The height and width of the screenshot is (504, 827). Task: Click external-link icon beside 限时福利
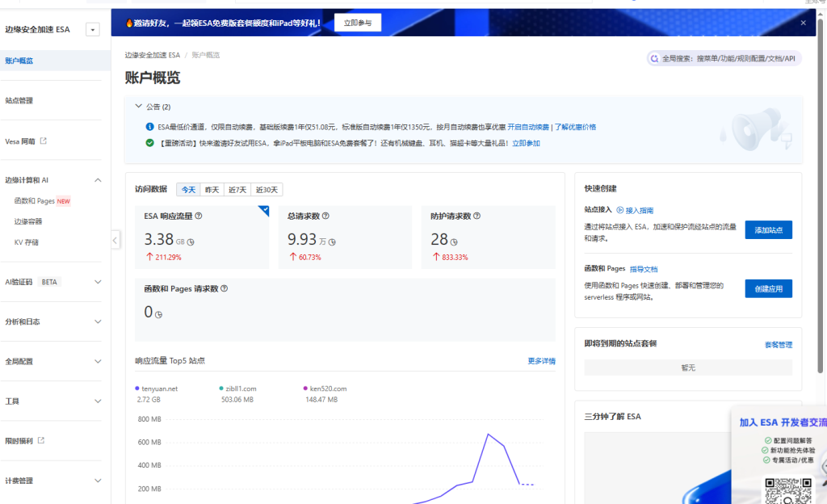tap(40, 440)
